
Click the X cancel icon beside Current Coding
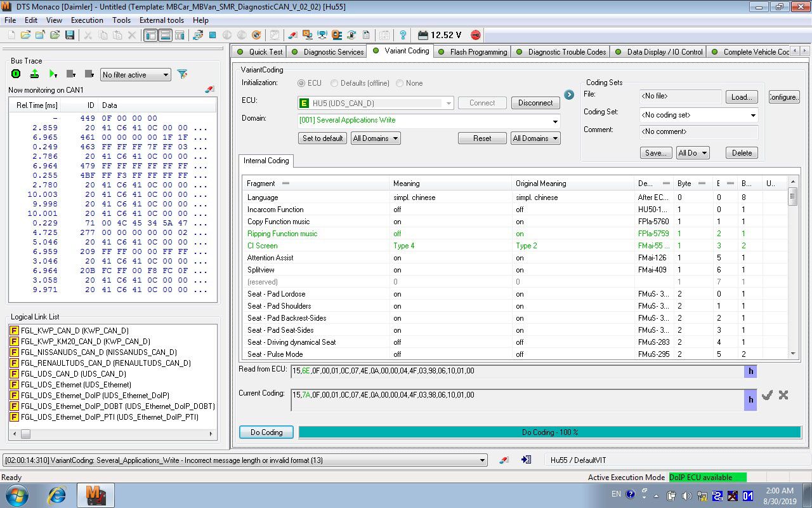[783, 395]
